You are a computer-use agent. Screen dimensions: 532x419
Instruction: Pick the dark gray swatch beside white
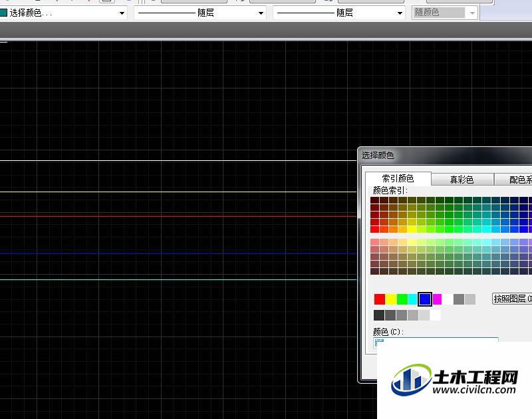[x=459, y=299]
